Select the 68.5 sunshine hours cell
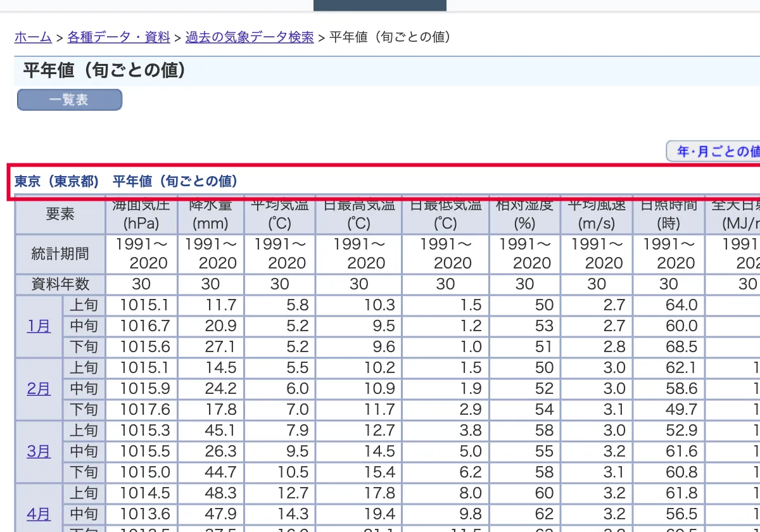Image resolution: width=760 pixels, height=532 pixels. tap(669, 347)
